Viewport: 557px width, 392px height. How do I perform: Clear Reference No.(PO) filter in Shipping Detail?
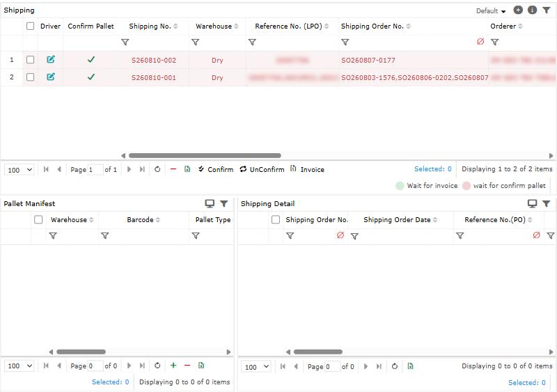click(x=536, y=235)
